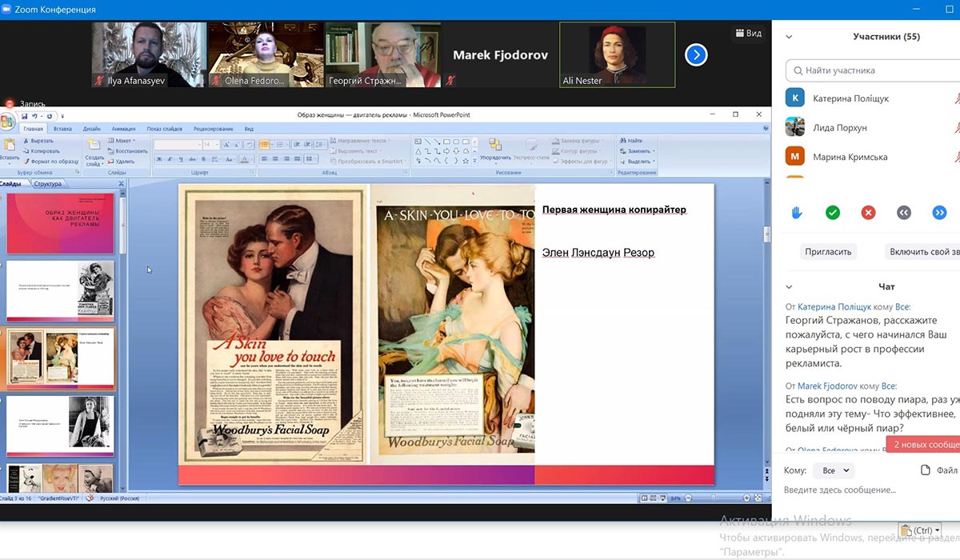This screenshot has height=560, width=960.
Task: Open the Рецензирование ribbon tab
Action: 213,129
